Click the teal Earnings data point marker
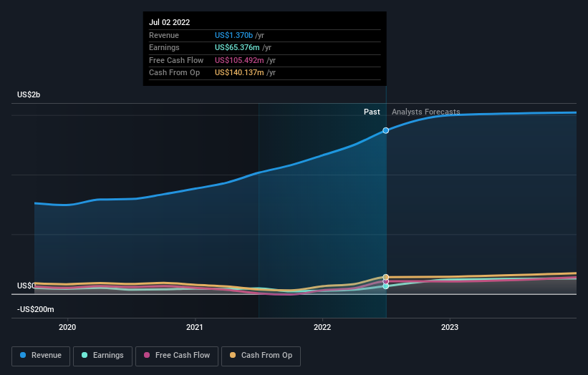The image size is (588, 375). 385,286
